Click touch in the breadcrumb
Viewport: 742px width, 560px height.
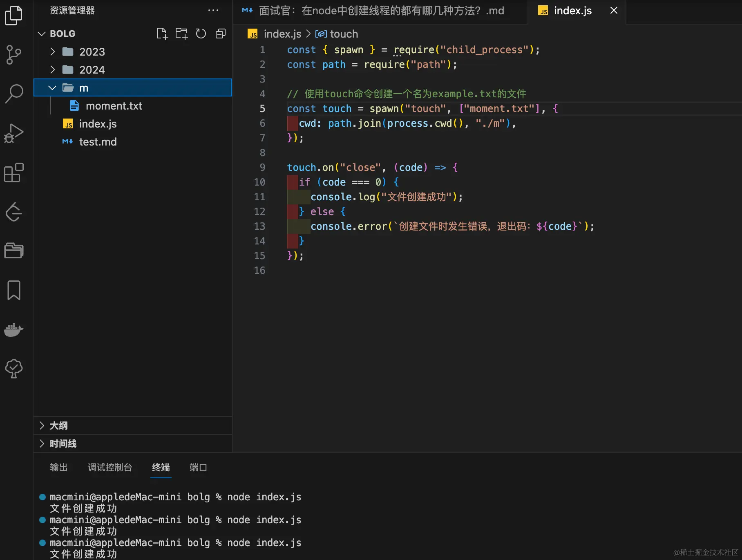pyautogui.click(x=344, y=34)
